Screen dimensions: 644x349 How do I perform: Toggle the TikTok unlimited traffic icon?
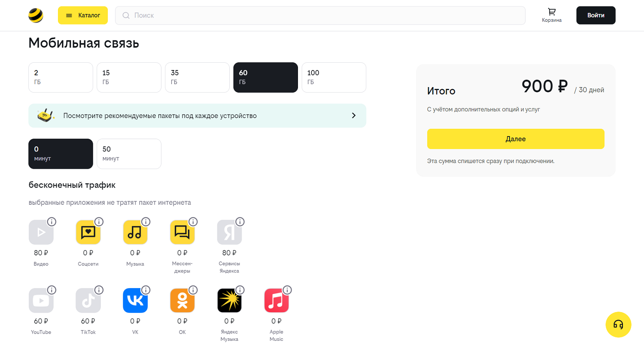pos(88,300)
